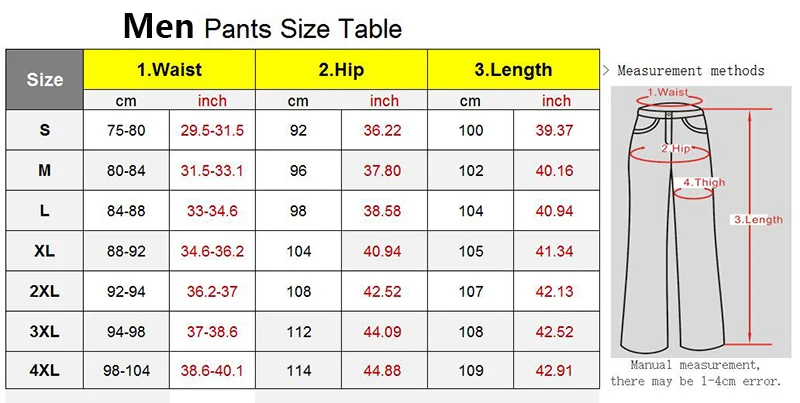Click the 2.Hip yellow header cell

click(x=341, y=69)
